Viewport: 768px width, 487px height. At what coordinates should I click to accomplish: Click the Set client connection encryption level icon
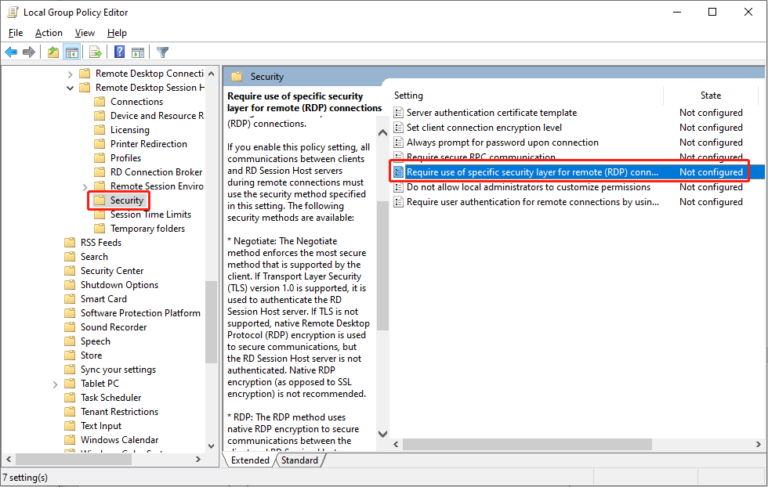tap(399, 128)
